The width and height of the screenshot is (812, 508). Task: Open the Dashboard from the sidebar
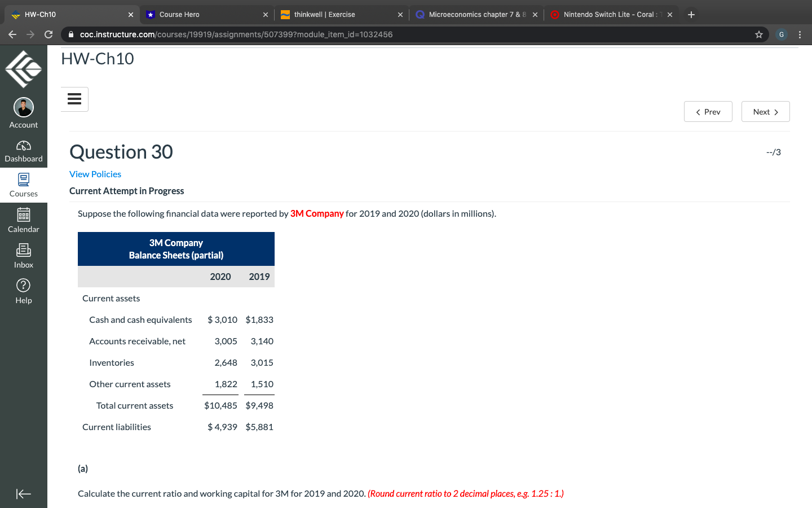23,150
